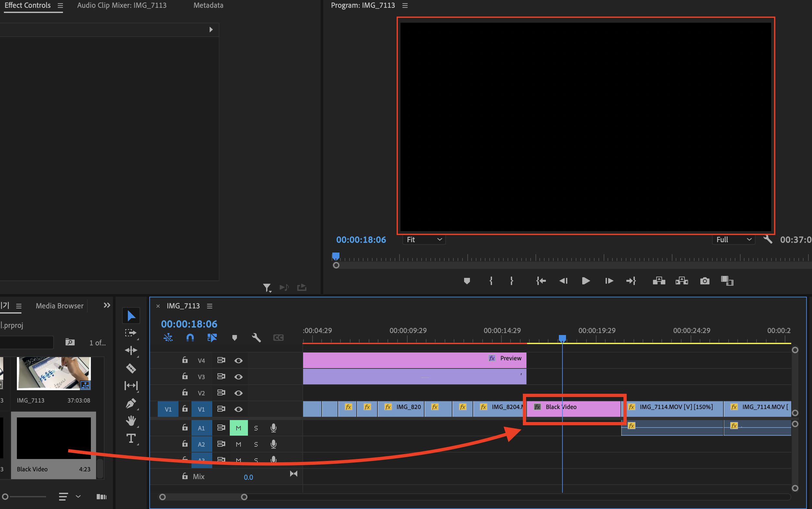Open the Full playback resolution dropdown
The image size is (812, 509).
tap(733, 240)
